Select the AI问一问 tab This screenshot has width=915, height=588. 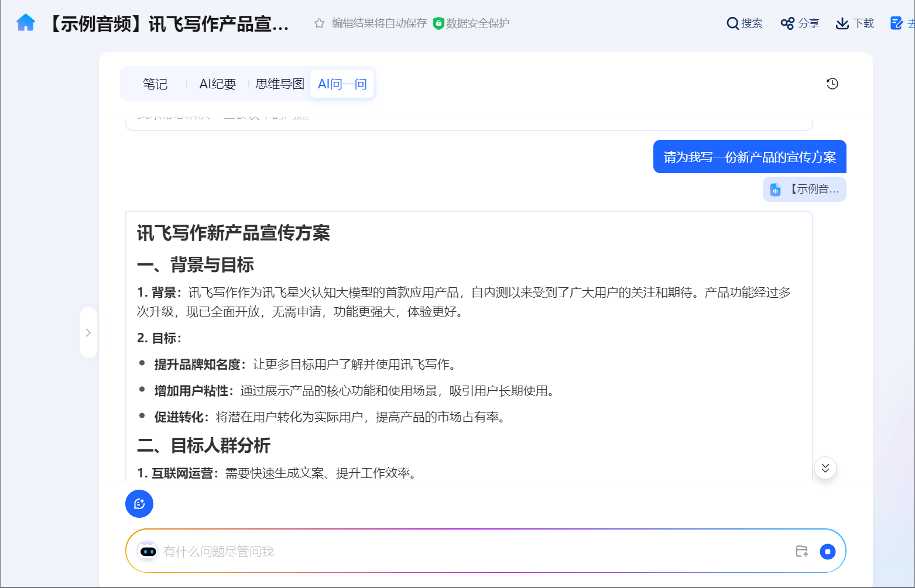click(342, 84)
